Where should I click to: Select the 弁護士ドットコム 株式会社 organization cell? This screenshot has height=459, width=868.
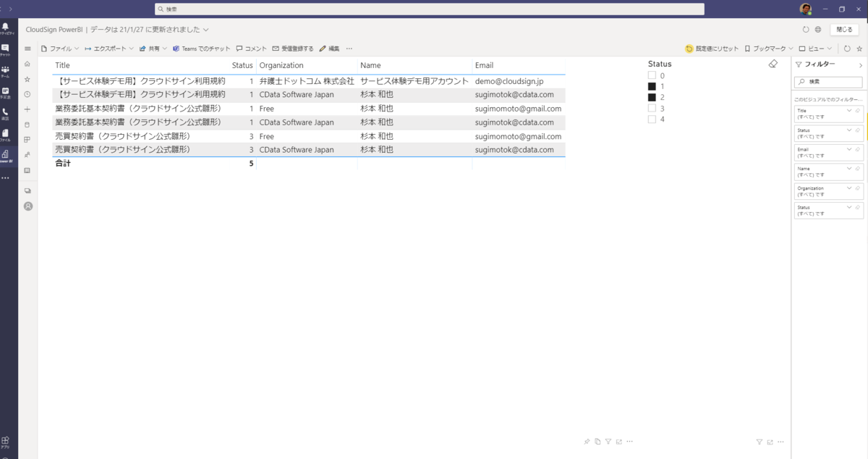pyautogui.click(x=307, y=81)
